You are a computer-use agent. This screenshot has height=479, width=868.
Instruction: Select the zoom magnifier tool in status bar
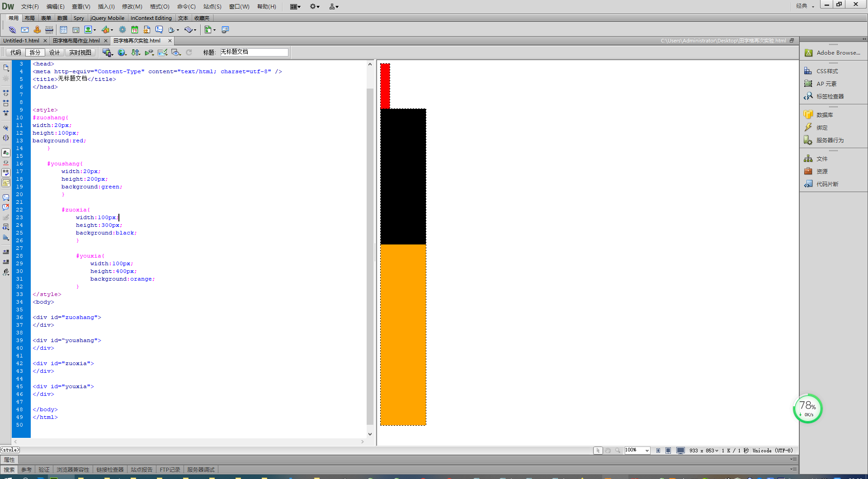(x=618, y=451)
